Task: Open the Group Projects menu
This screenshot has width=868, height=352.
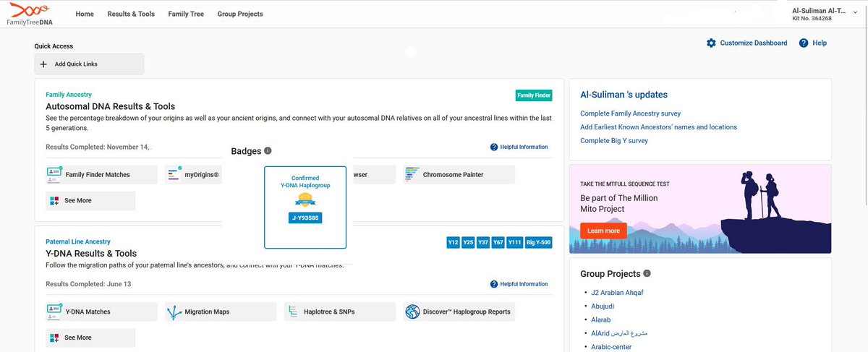Action: [x=240, y=14]
